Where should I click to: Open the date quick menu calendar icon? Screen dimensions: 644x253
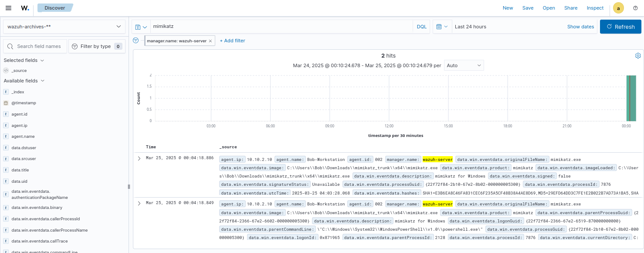(x=442, y=27)
